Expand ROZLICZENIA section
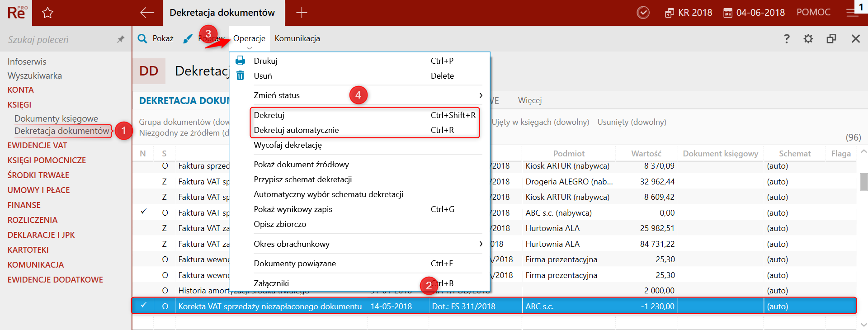Screen dimensions: 868x330 tap(33, 220)
